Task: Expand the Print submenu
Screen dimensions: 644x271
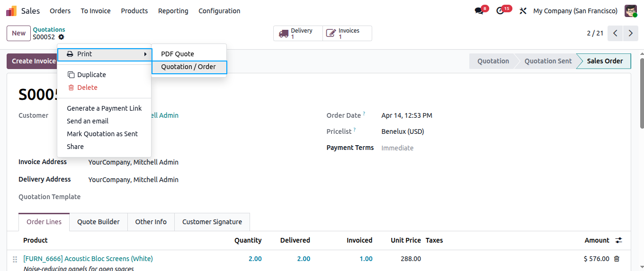Action: click(x=104, y=54)
